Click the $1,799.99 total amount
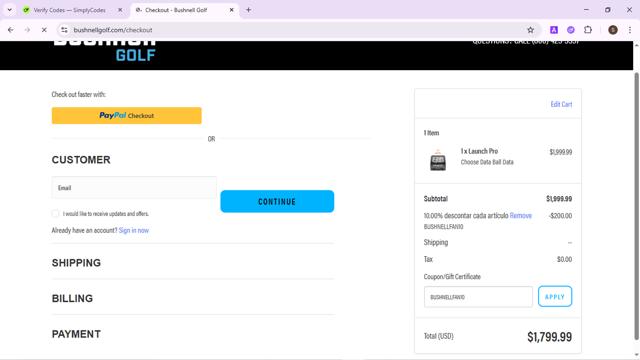 tap(549, 337)
